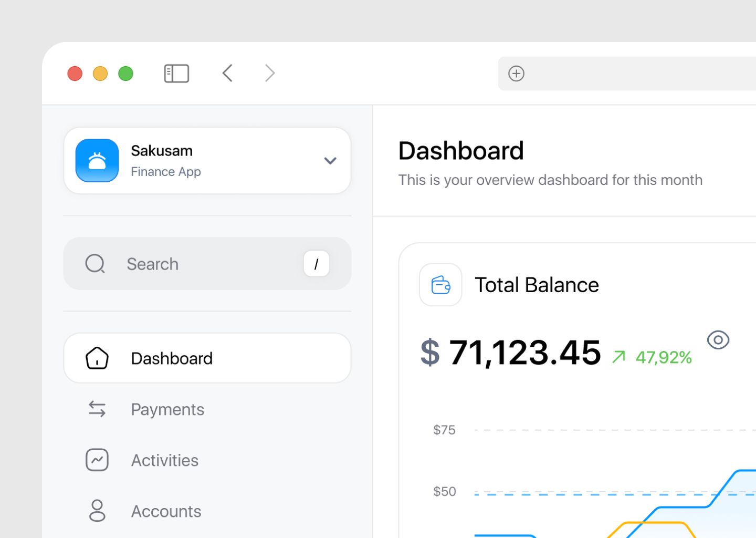The image size is (756, 538).
Task: Click the wallet icon beside Total Balance
Action: pyautogui.click(x=440, y=285)
